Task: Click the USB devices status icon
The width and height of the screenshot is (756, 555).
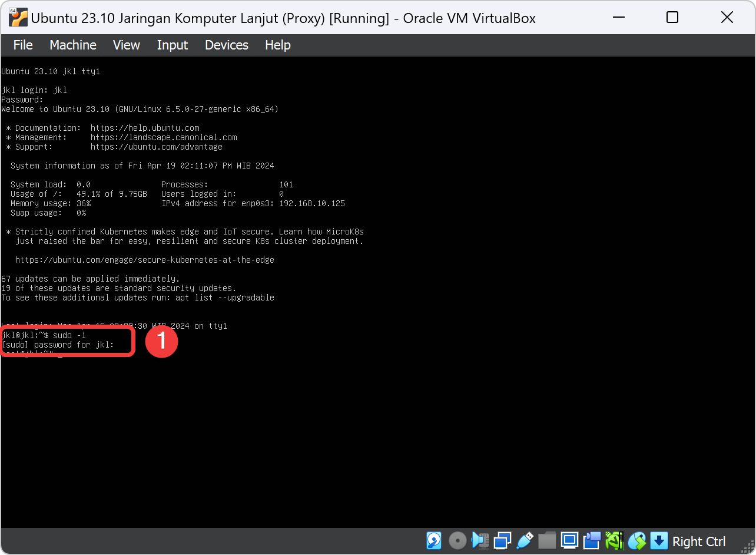Action: (525, 540)
